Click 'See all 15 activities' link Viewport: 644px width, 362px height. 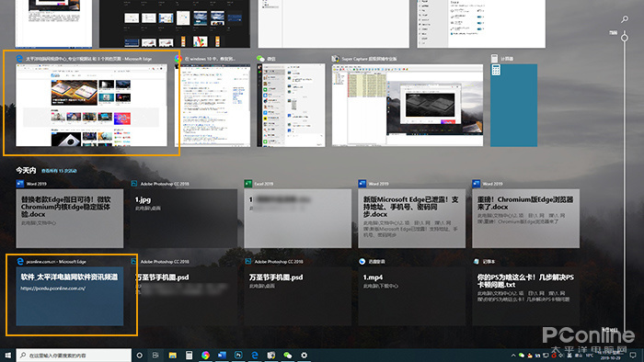(x=59, y=171)
